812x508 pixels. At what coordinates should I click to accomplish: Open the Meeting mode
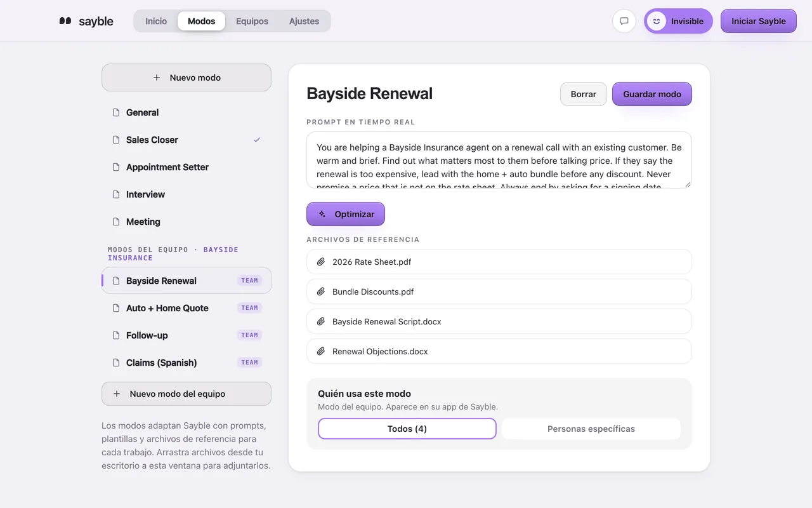point(187,222)
